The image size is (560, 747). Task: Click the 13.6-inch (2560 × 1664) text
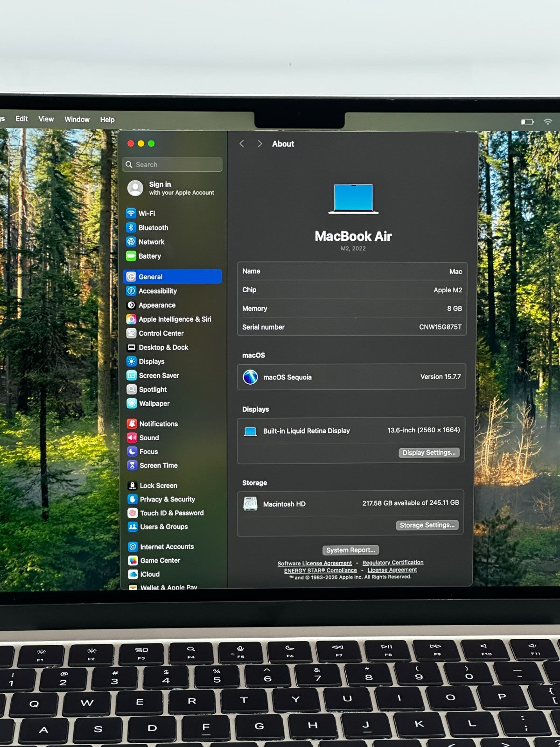(423, 430)
